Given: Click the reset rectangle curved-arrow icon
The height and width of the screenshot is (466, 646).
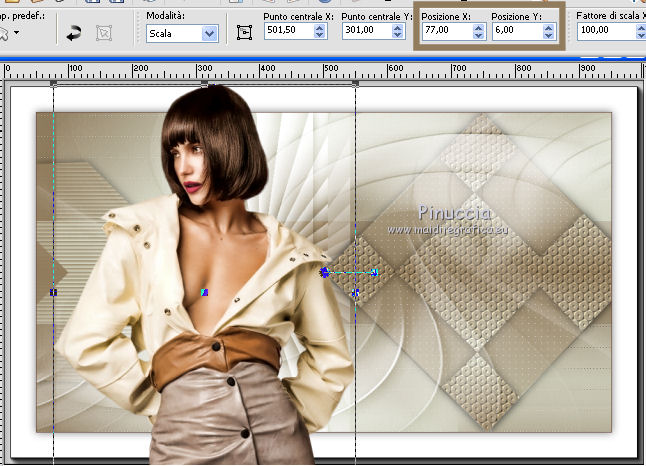Looking at the screenshot, I should (x=74, y=33).
